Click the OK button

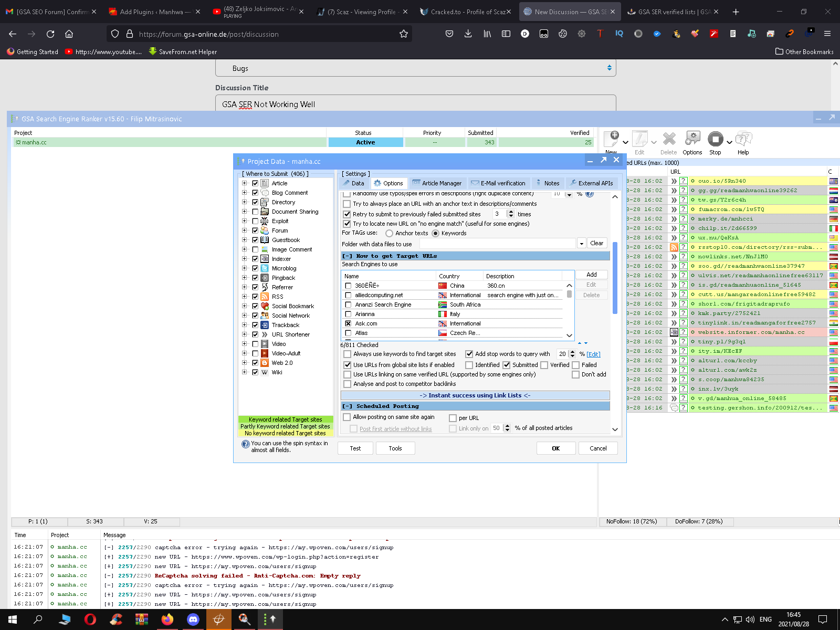click(x=556, y=448)
